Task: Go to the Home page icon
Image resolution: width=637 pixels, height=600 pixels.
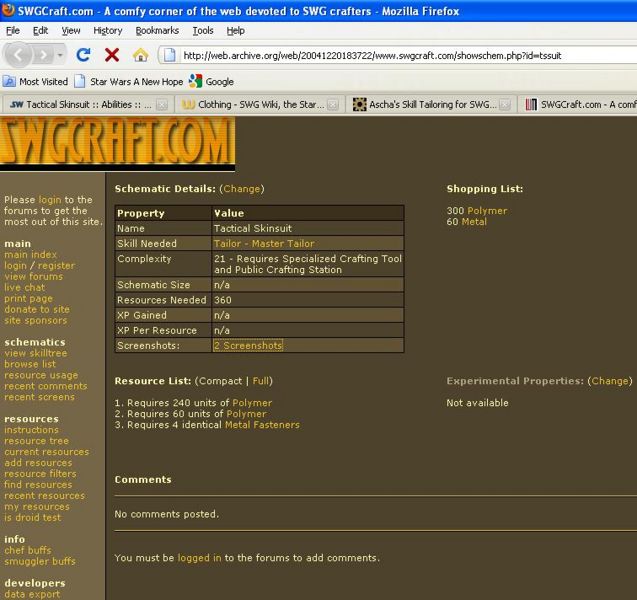Action: pos(140,55)
